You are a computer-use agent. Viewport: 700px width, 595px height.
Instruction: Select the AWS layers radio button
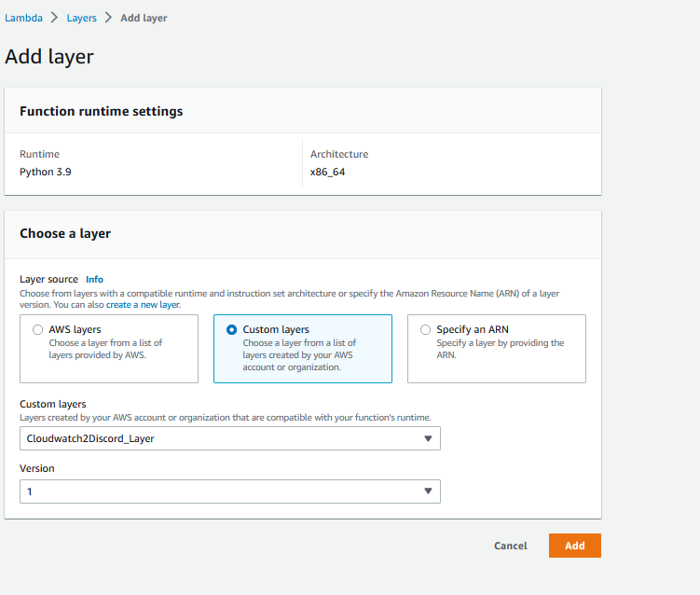tap(37, 330)
